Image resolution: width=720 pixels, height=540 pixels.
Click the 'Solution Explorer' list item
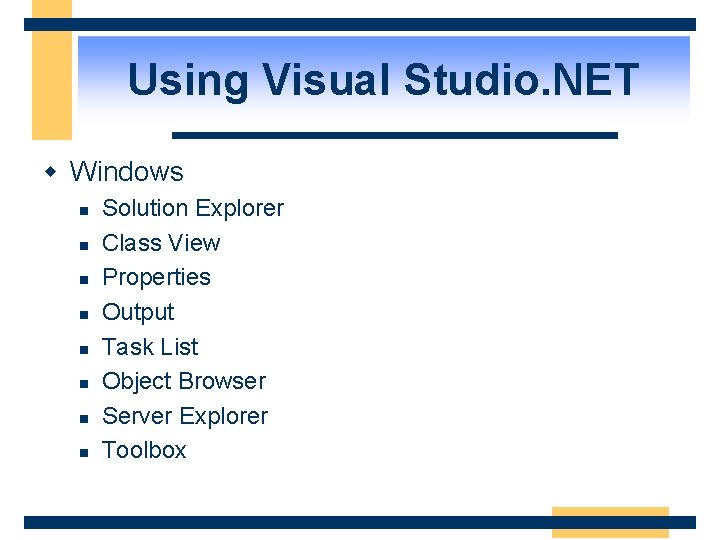point(193,208)
